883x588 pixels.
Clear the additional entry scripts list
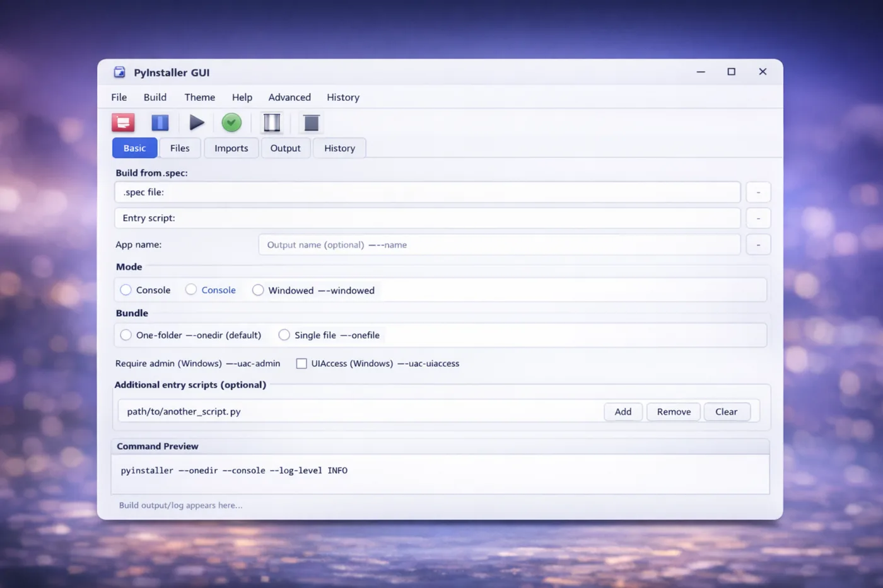(726, 412)
